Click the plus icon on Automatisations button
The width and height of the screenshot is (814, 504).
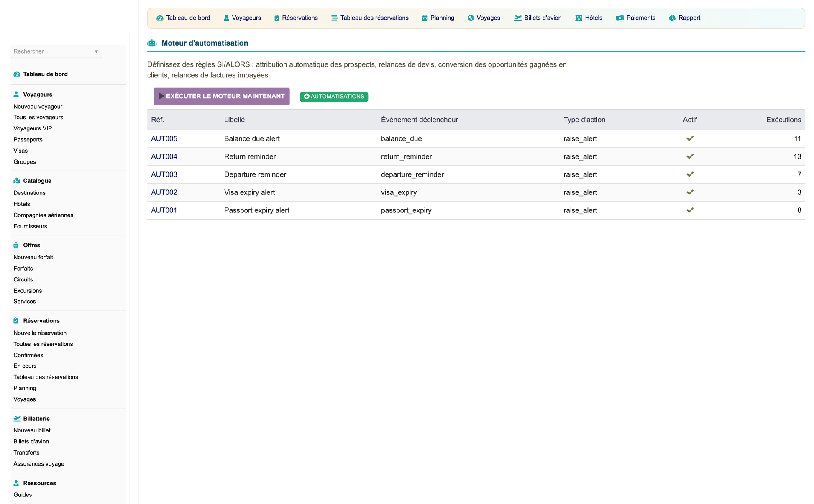[307, 97]
